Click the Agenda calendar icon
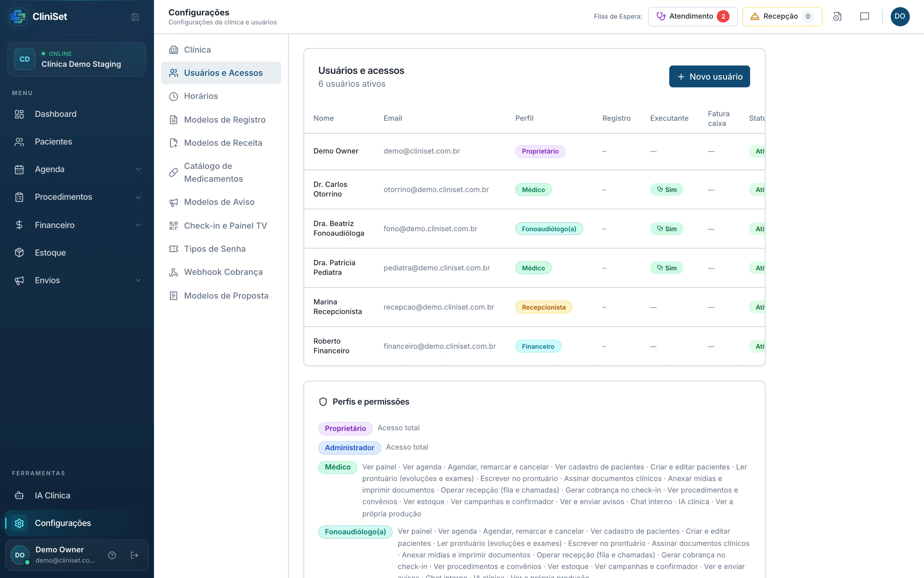924x578 pixels. pyautogui.click(x=19, y=169)
